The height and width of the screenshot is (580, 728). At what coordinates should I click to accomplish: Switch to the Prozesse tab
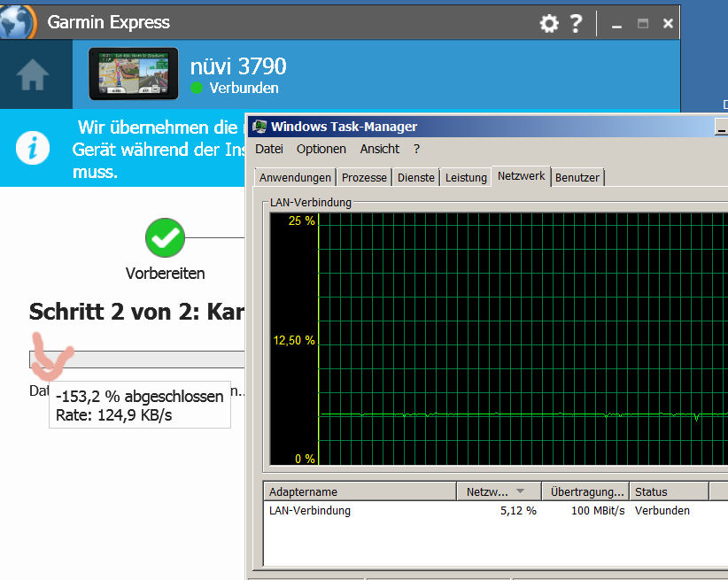click(x=364, y=177)
